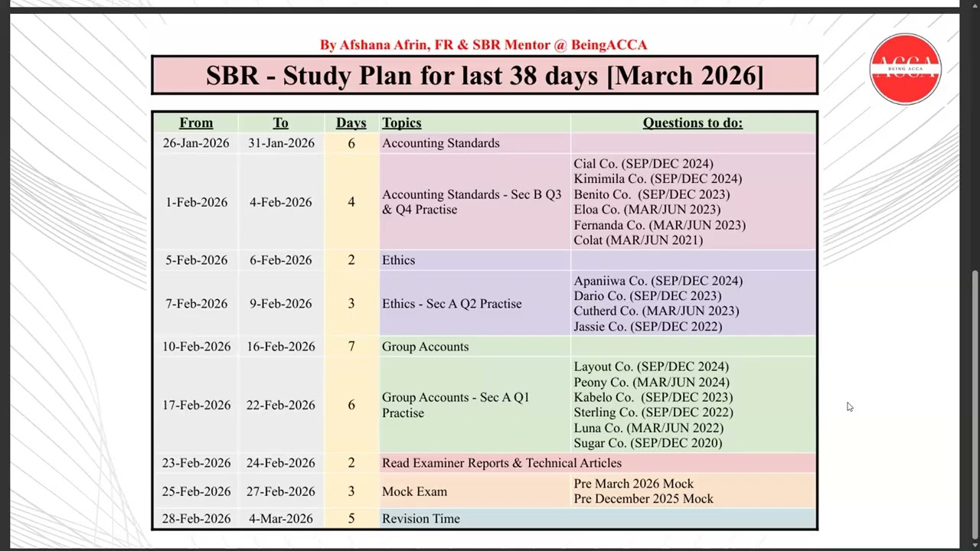Select the '16-Feb-2026' date cell
Screen dimensions: 980x551
click(281, 347)
